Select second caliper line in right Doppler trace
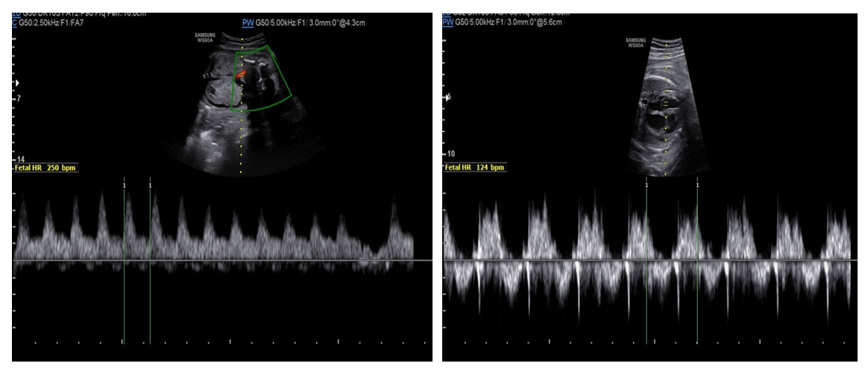 tap(697, 261)
